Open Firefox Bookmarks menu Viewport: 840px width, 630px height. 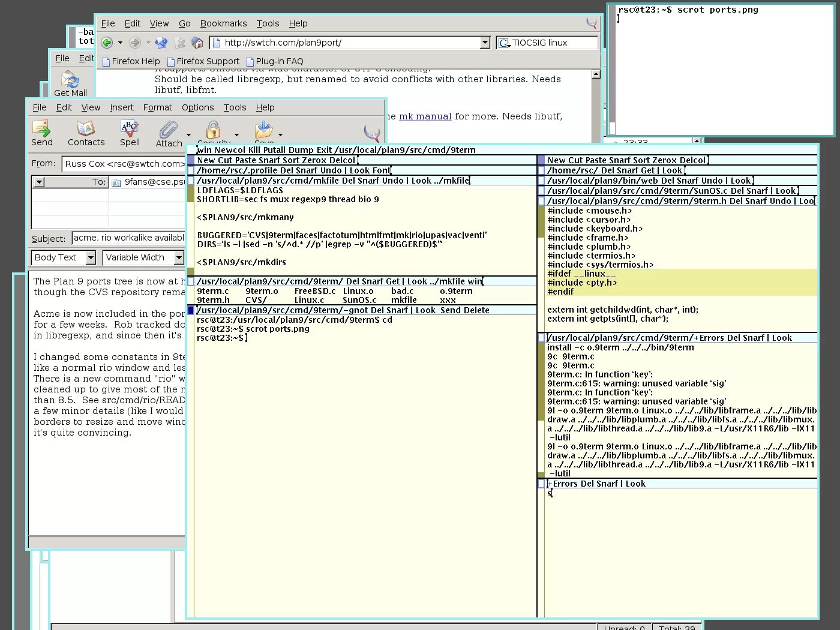[x=223, y=23]
